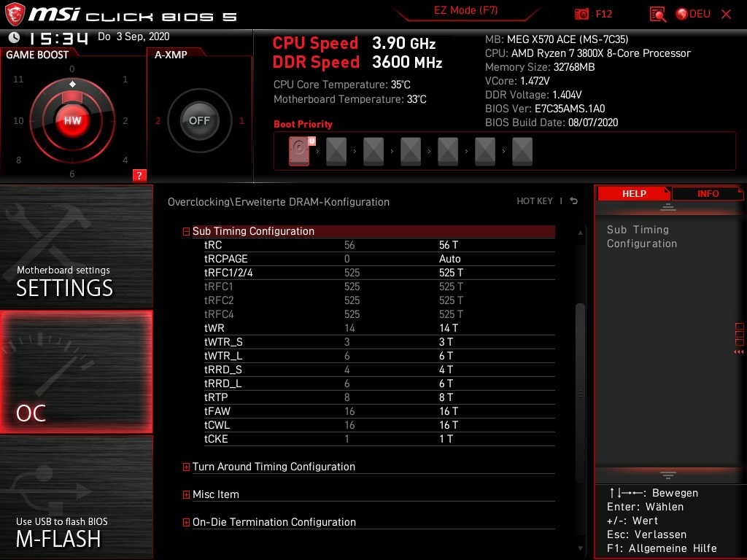Viewport: 747px width, 560px height.
Task: Edit the tRC 56 T value
Action: (x=449, y=245)
